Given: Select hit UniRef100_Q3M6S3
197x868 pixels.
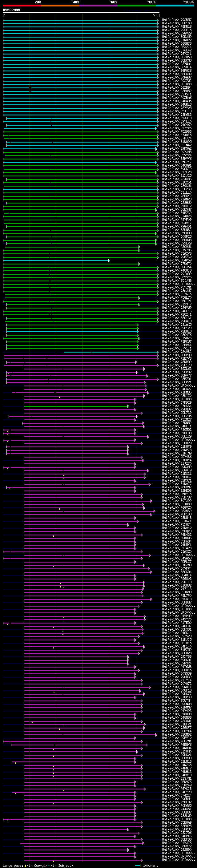Looking at the screenshot, I should pos(177,115).
